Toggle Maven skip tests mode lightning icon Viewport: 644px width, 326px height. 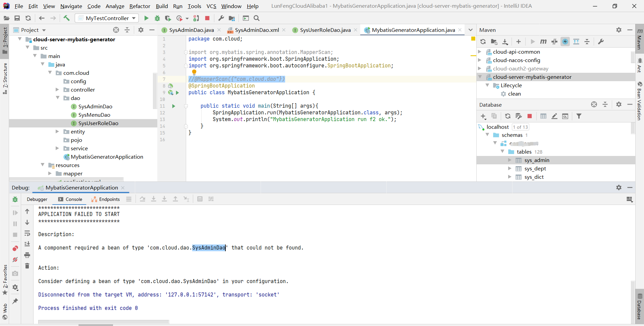point(565,42)
